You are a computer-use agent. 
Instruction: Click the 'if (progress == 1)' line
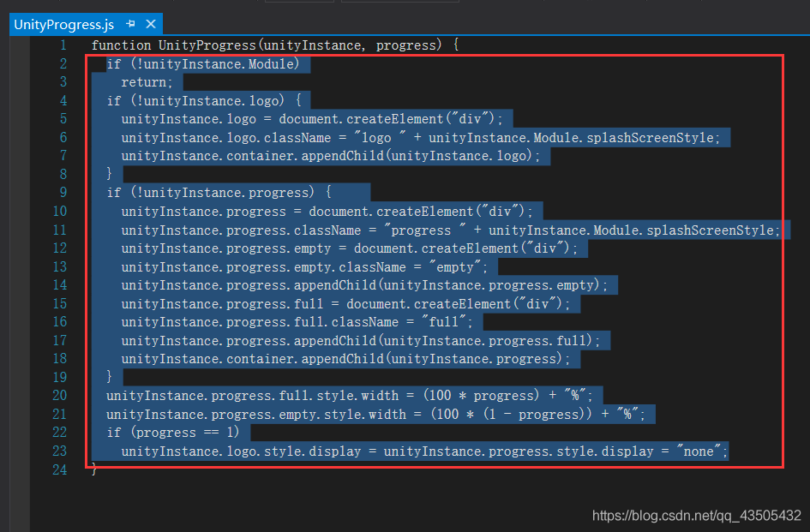point(173,433)
